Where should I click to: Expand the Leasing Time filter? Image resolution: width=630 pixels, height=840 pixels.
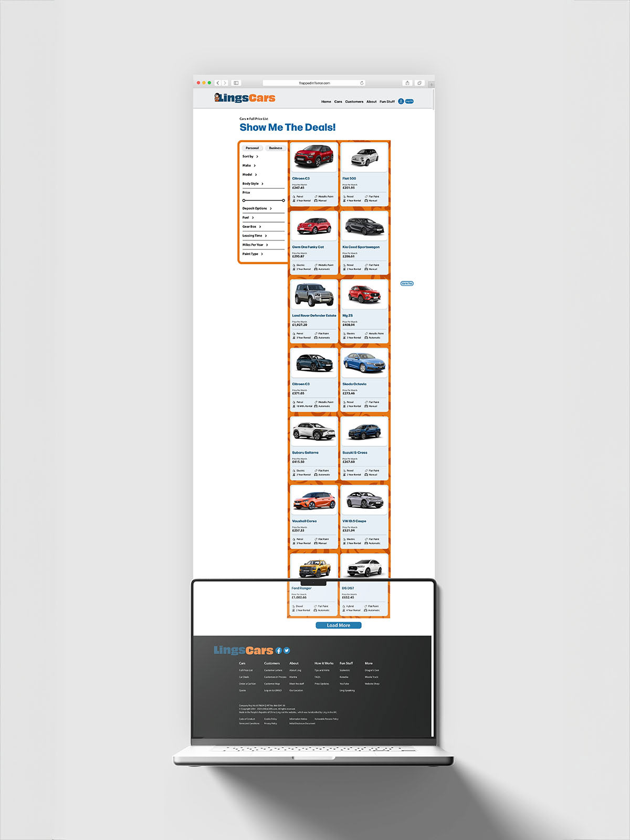(x=255, y=236)
